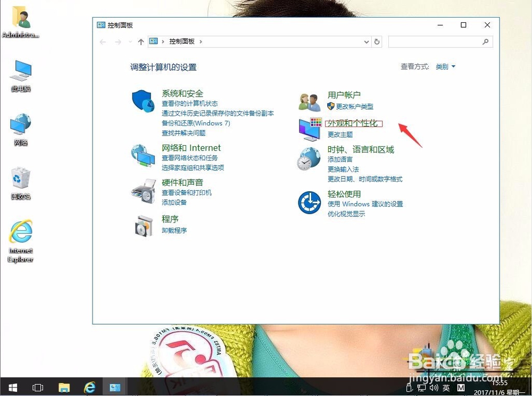
Task: Open the Ease of Access icon
Action: click(x=309, y=203)
